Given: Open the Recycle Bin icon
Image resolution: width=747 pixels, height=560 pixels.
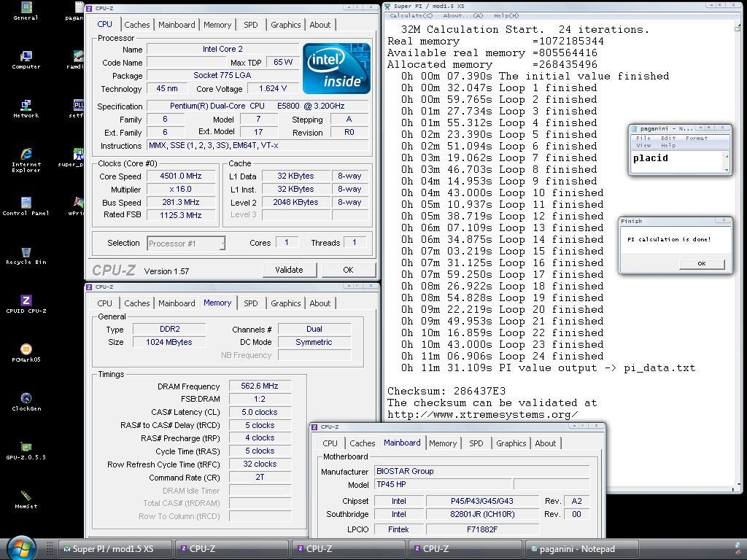Looking at the screenshot, I should pos(26,256).
